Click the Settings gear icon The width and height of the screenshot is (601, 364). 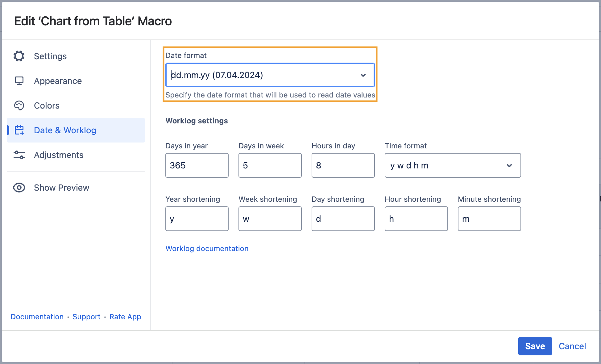[19, 56]
